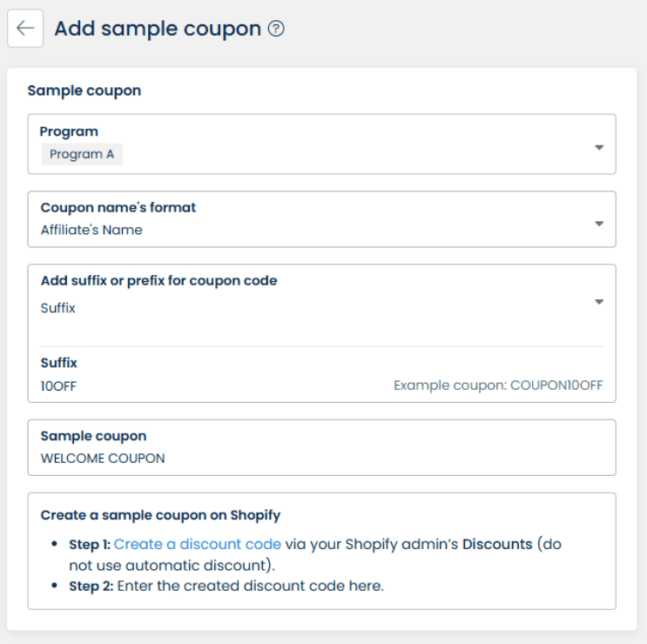Click the Program field label

(69, 131)
